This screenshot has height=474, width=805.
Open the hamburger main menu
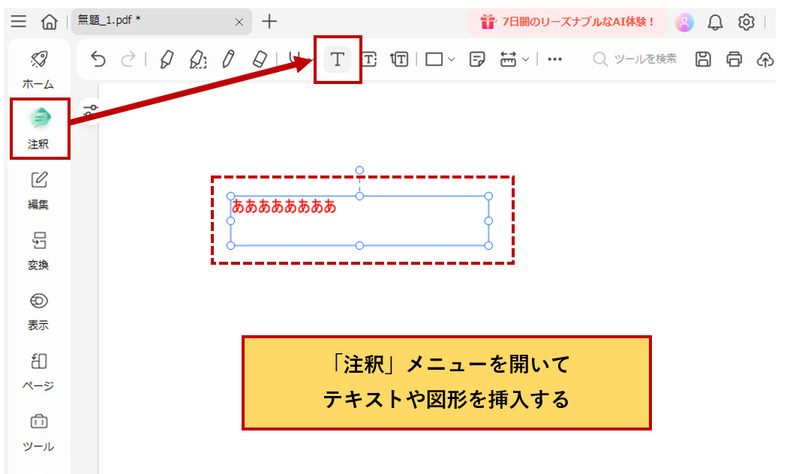click(x=18, y=21)
